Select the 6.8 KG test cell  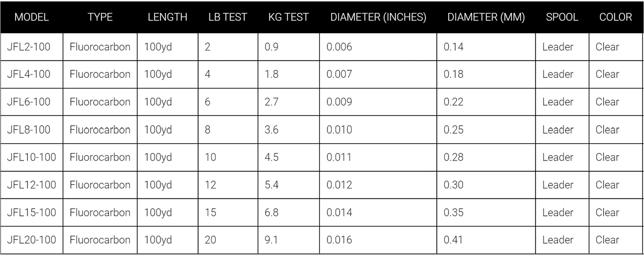[x=272, y=213]
